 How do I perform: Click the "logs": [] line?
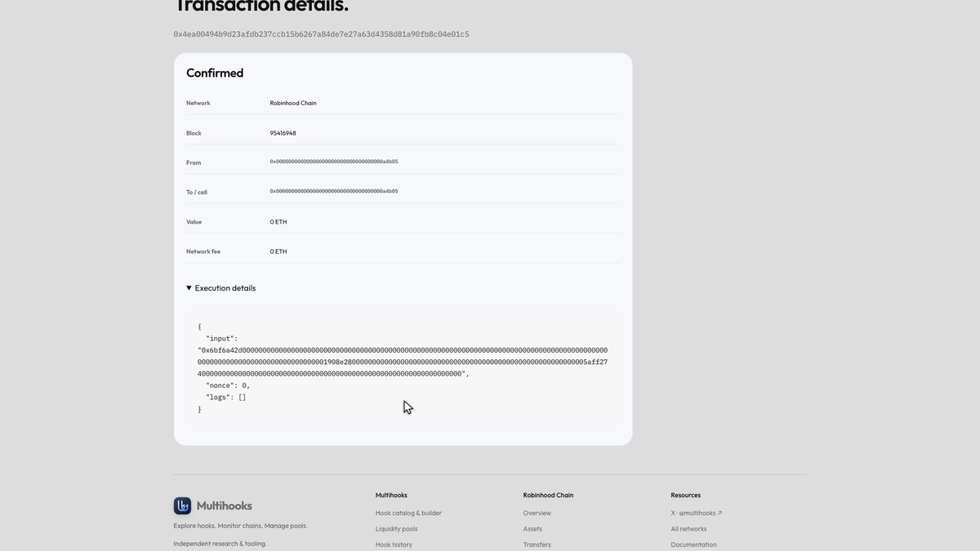click(x=225, y=397)
